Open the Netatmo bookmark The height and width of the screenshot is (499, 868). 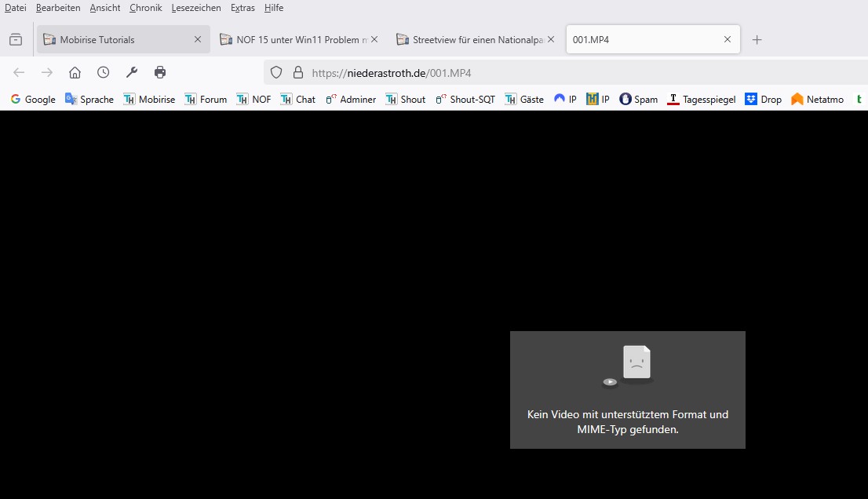(817, 99)
